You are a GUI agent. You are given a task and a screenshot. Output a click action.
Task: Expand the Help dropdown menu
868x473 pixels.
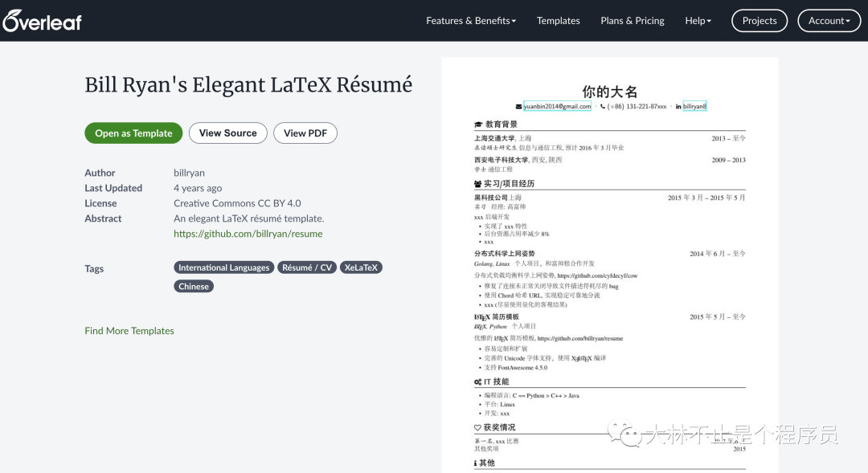pos(698,20)
